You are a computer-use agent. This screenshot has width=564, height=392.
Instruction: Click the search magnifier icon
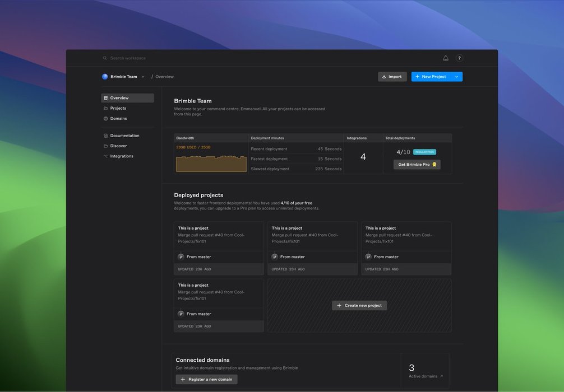(105, 58)
